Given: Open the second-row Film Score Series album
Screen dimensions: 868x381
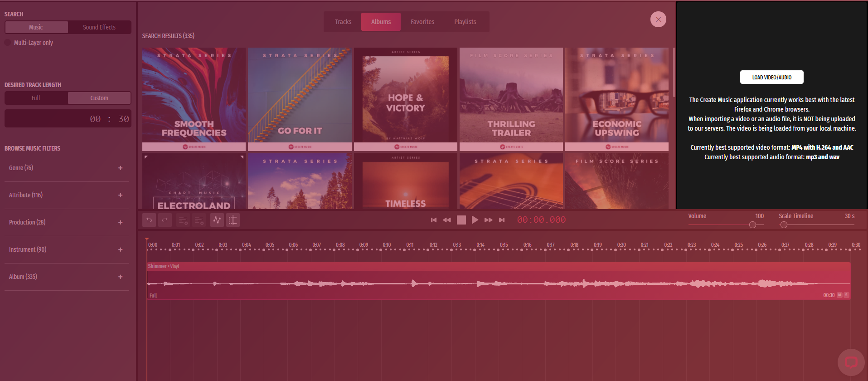Looking at the screenshot, I should click(x=617, y=181).
